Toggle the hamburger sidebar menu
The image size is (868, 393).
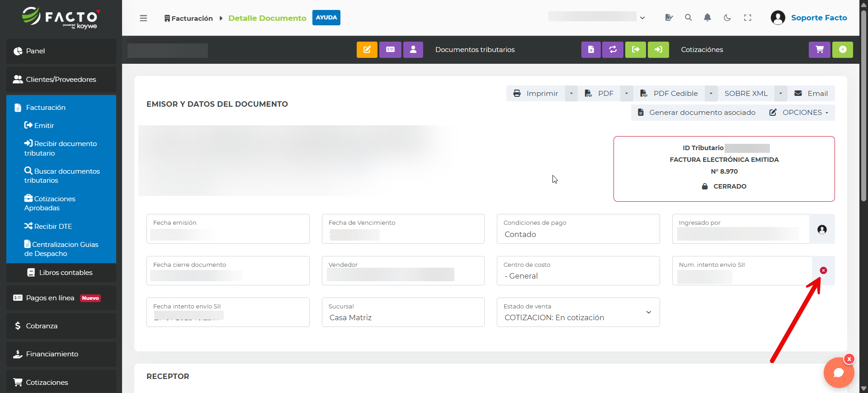click(143, 18)
